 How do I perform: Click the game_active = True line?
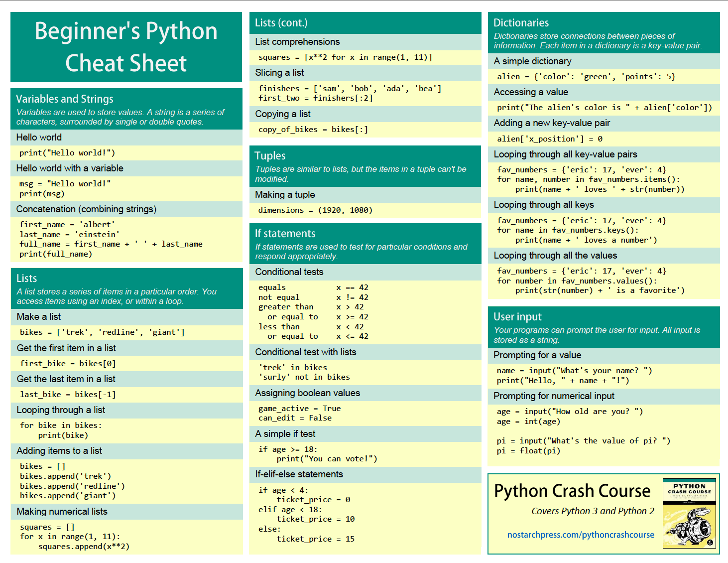coord(299,409)
